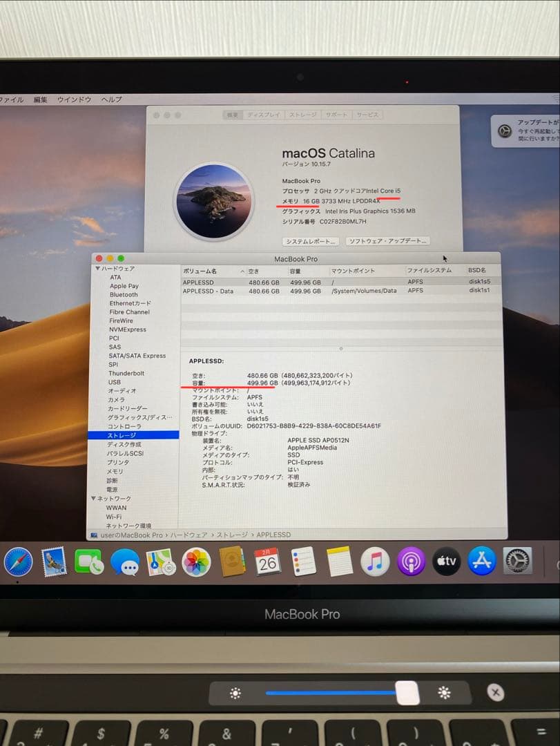Select カメラ in the sidebar
This screenshot has width=560, height=746.
[116, 400]
